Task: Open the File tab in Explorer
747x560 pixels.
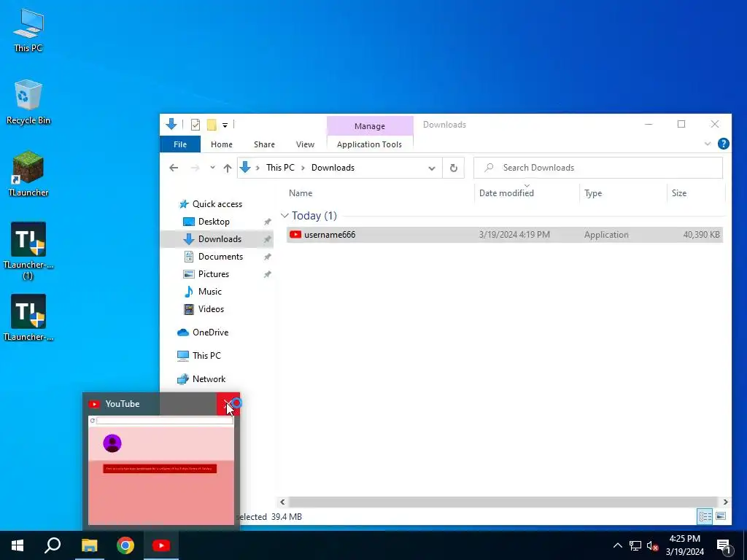Action: (x=180, y=144)
